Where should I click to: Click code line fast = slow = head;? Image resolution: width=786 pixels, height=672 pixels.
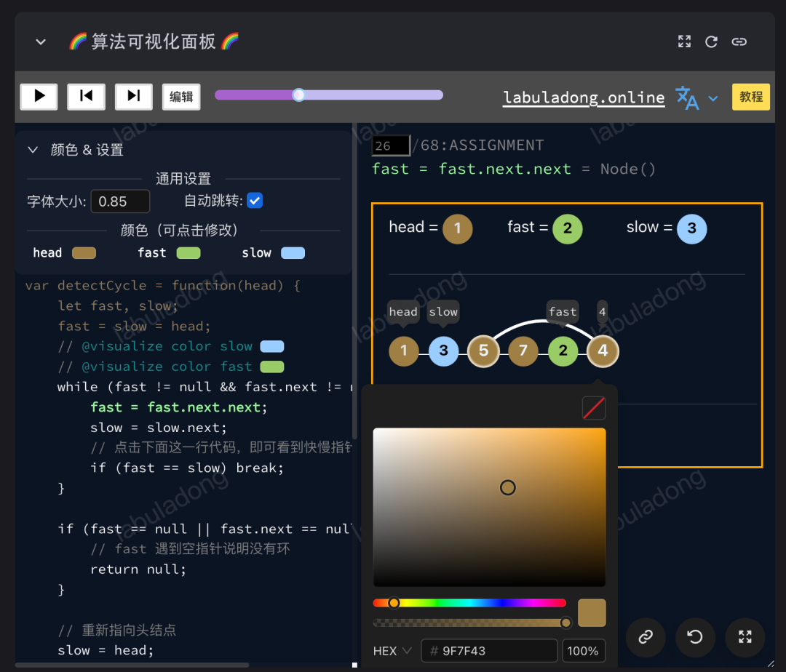pos(134,327)
